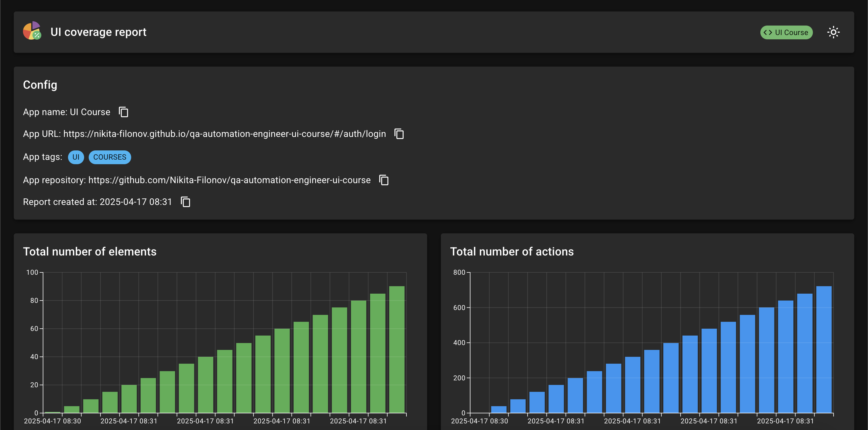
Task: Click the UI app tag chip
Action: (76, 157)
